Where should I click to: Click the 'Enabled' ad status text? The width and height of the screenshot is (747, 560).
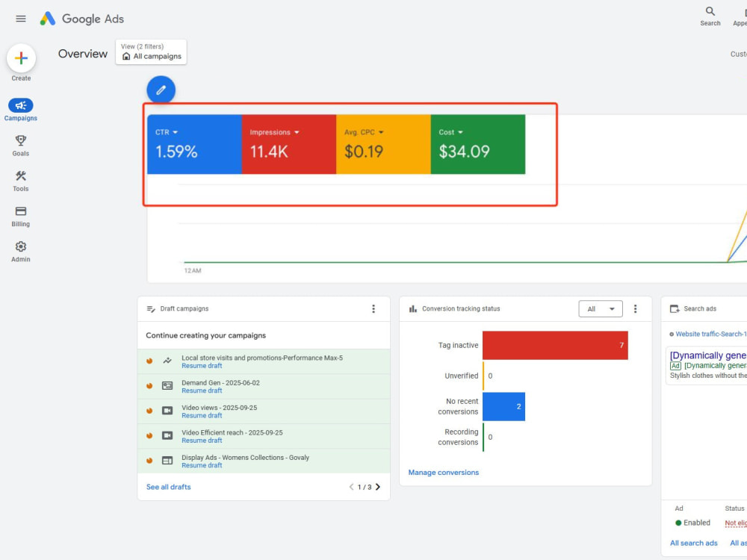(x=696, y=523)
